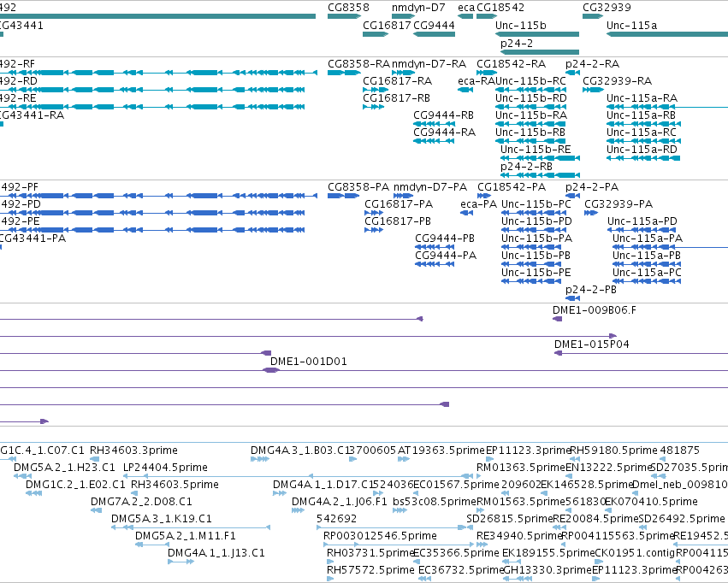The width and height of the screenshot is (728, 583).
Task: Select the GH13330.3prime EST label
Action: (547, 570)
